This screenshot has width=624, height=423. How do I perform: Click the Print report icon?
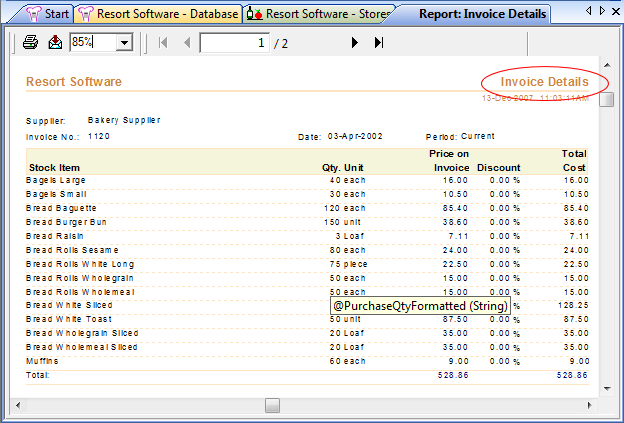[30, 42]
